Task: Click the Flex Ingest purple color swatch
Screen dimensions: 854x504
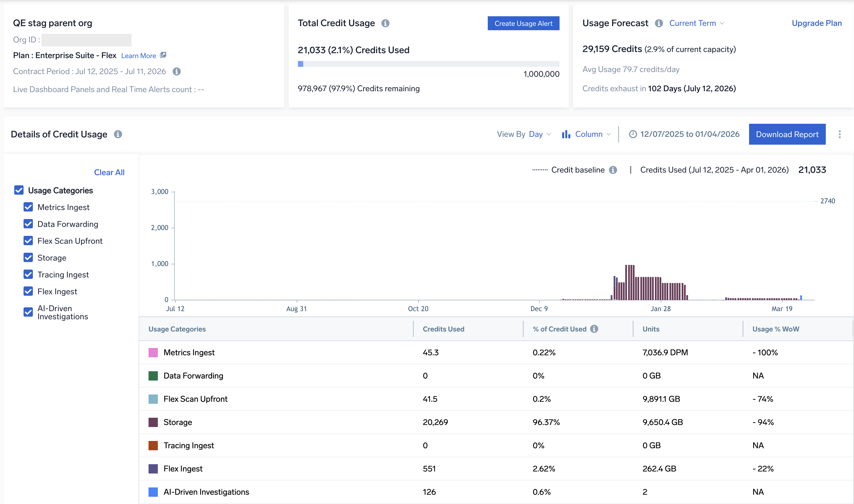Action: point(153,469)
